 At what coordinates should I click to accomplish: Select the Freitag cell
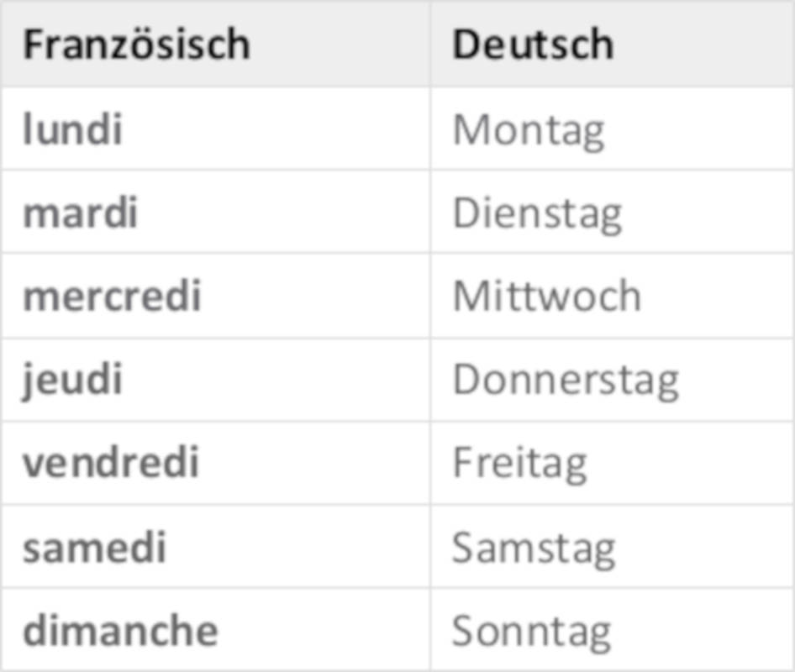(519, 462)
